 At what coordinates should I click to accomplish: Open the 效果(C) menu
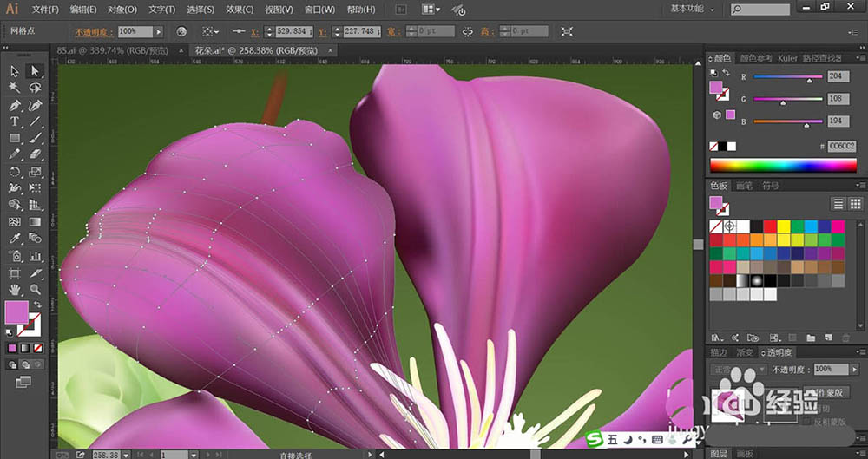[240, 10]
